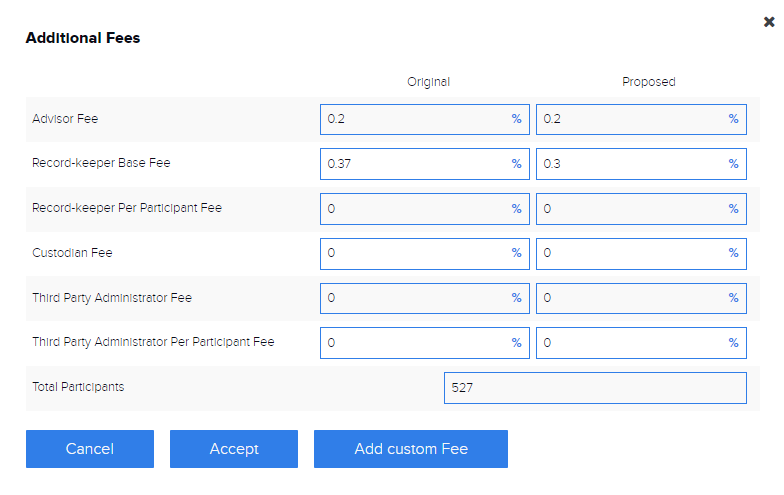Edit original Third Party Administrator Fee

[x=415, y=298]
